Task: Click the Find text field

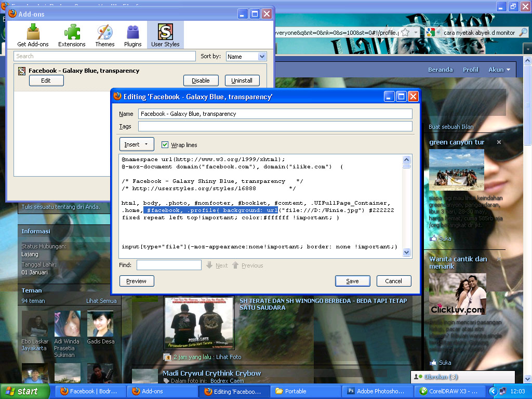Action: pos(169,265)
